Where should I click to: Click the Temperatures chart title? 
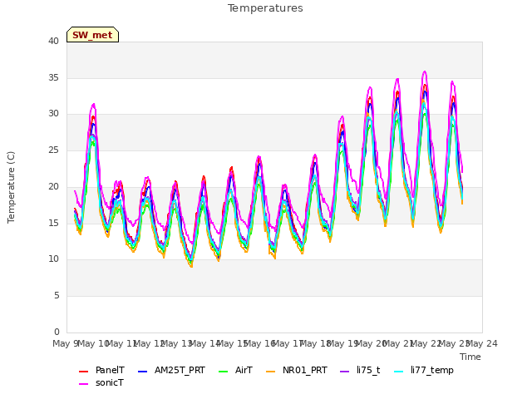[265, 8]
